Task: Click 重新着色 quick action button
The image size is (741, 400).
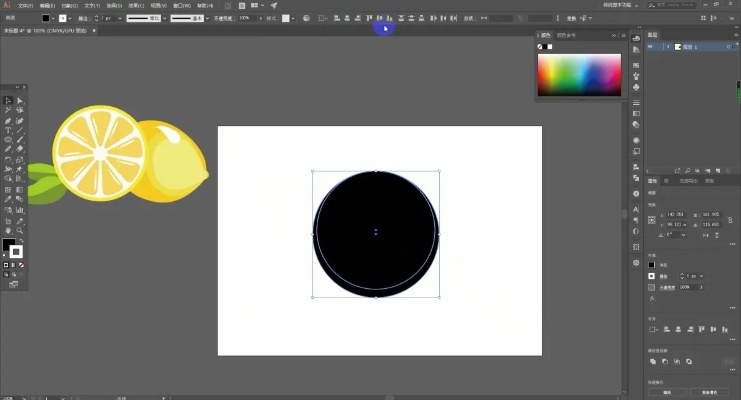Action: point(709,392)
